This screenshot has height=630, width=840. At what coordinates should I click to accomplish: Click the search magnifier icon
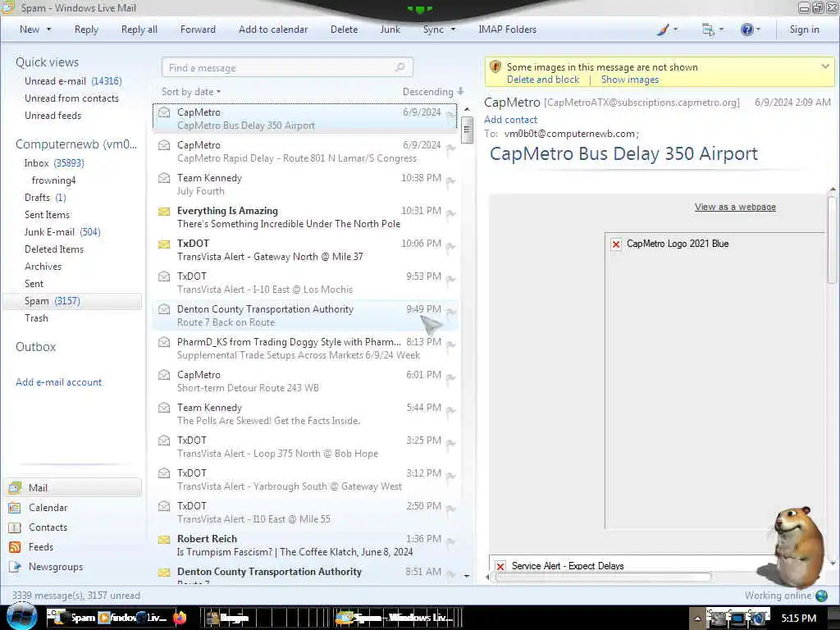pos(399,67)
